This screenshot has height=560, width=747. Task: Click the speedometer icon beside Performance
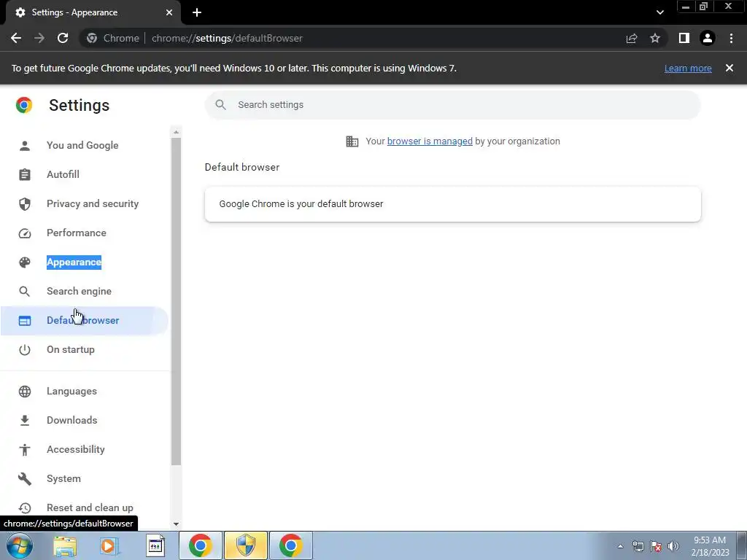25,233
